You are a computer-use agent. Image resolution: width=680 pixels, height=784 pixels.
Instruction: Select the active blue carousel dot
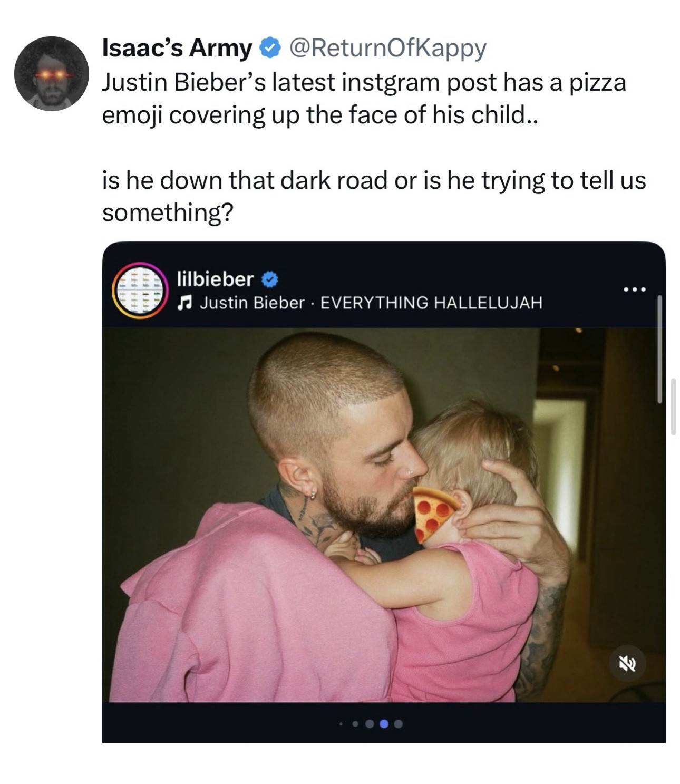(x=384, y=724)
